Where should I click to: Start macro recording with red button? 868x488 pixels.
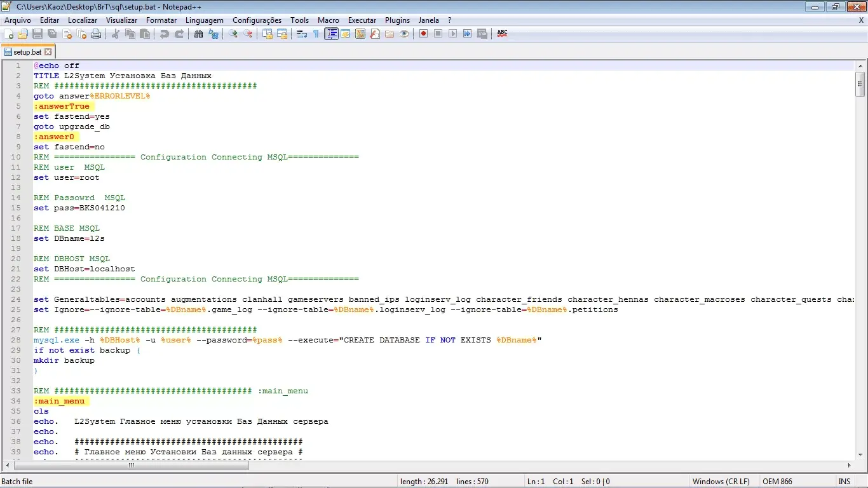point(424,34)
